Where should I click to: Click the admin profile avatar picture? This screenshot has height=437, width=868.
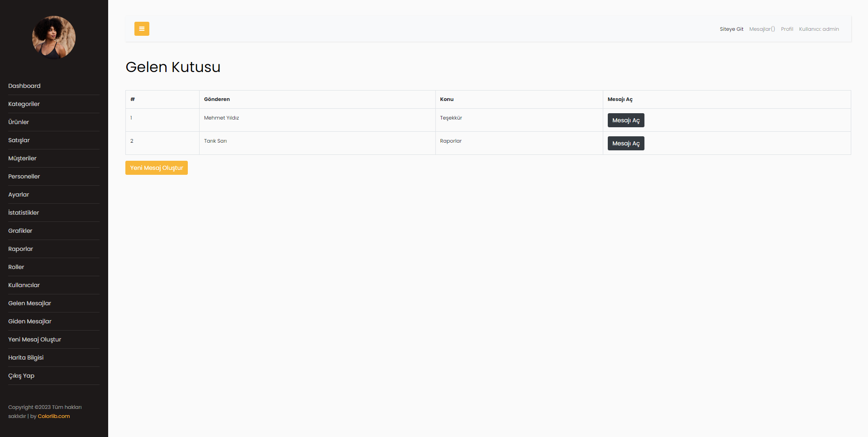[53, 37]
